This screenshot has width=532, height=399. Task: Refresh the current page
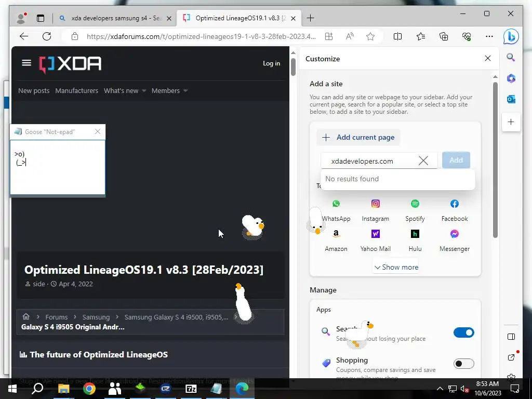[x=47, y=36]
